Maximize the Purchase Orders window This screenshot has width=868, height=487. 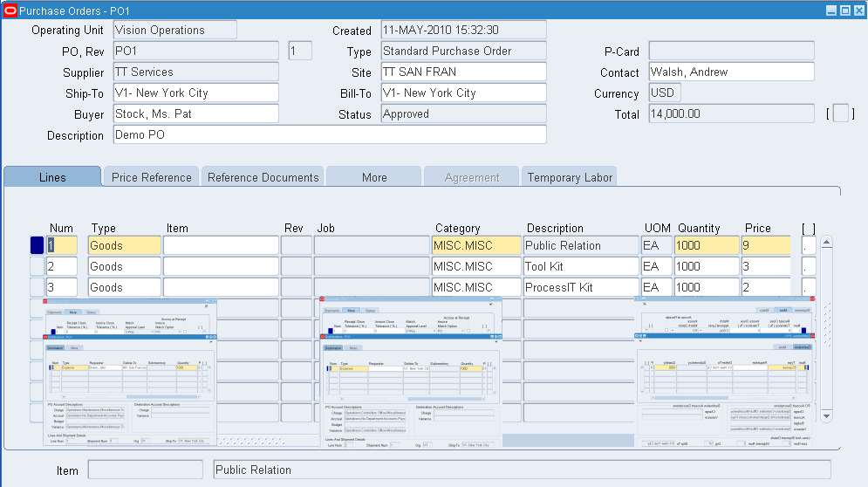pos(844,10)
